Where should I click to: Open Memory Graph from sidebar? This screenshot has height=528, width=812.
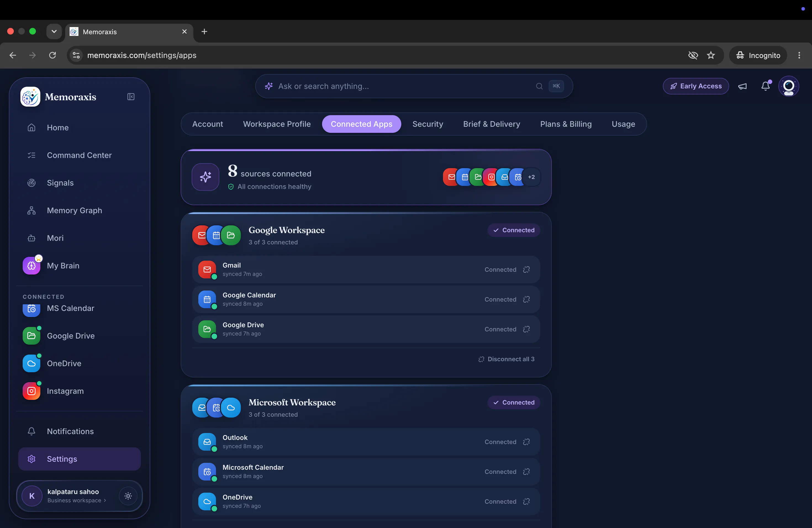[x=80, y=210]
